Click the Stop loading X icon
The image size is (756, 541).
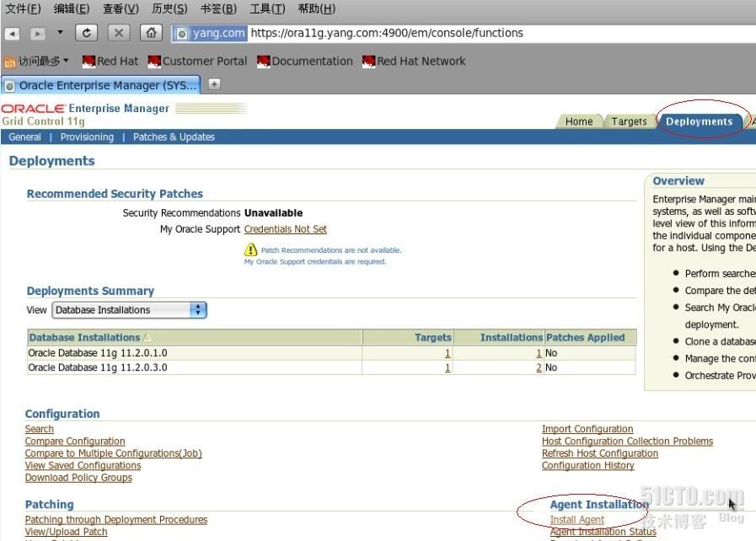pyautogui.click(x=119, y=33)
